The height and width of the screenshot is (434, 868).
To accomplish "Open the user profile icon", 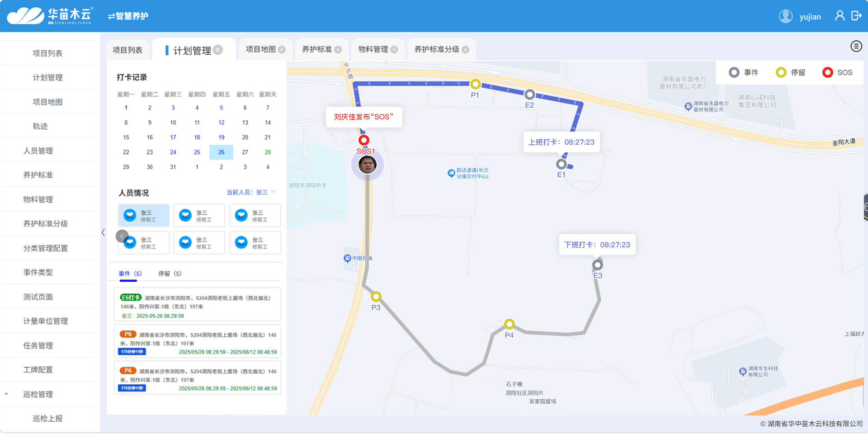I will [840, 16].
